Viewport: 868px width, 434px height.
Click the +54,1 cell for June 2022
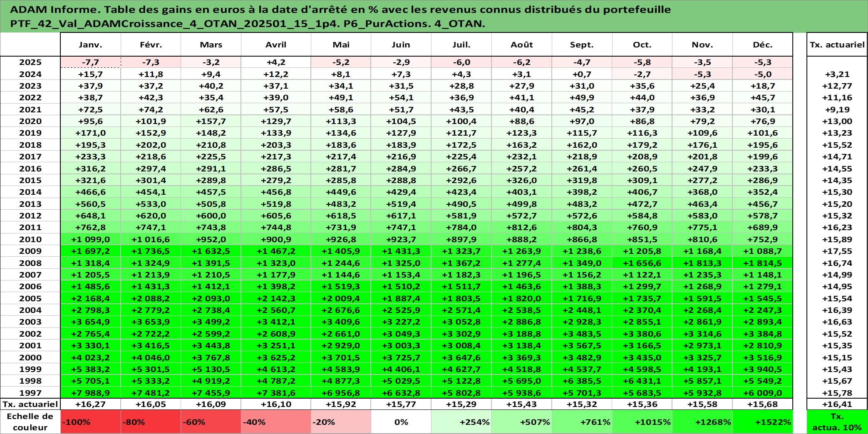pos(401,97)
